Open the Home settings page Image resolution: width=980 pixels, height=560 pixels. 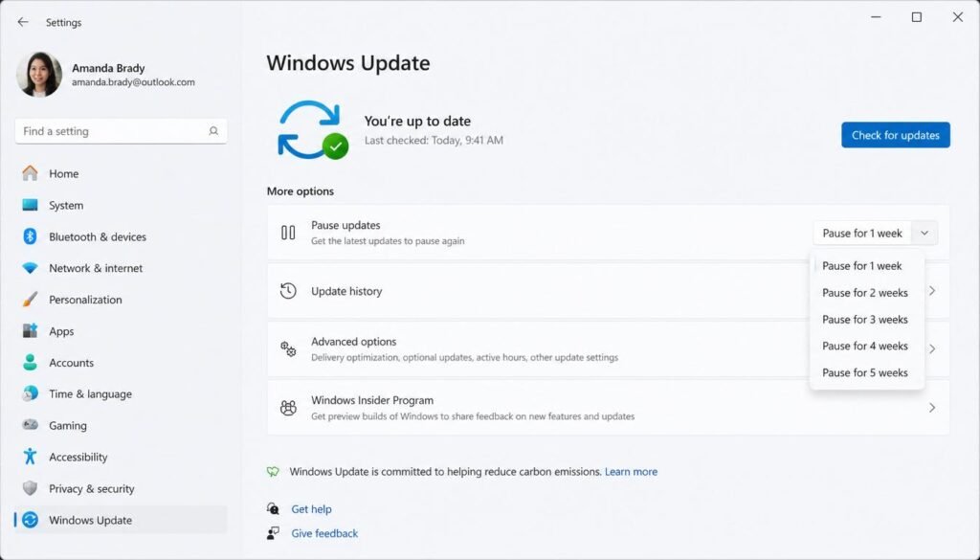121,173
